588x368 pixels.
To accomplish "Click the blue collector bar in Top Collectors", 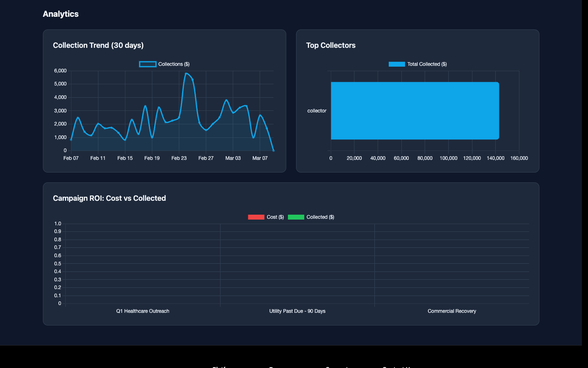I will (414, 111).
